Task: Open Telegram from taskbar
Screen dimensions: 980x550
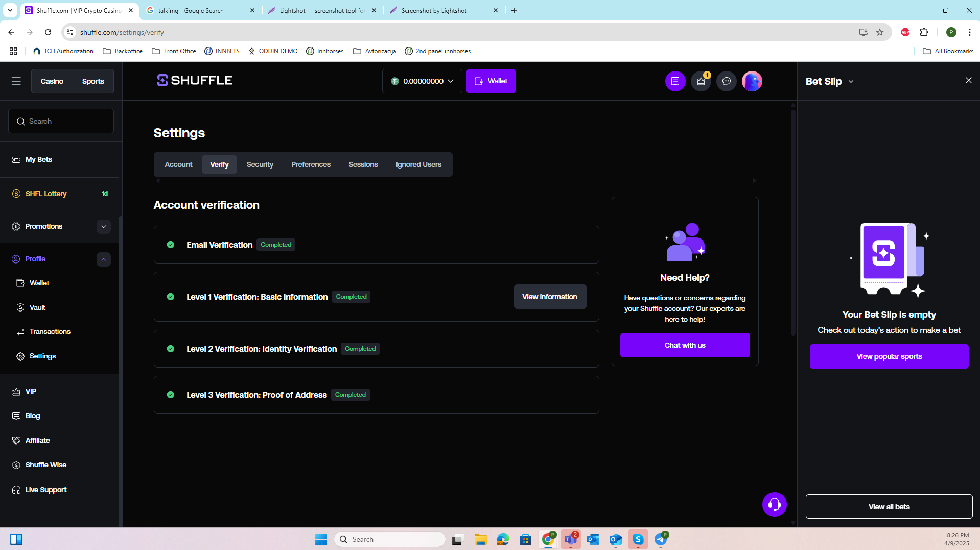Action: [x=661, y=539]
